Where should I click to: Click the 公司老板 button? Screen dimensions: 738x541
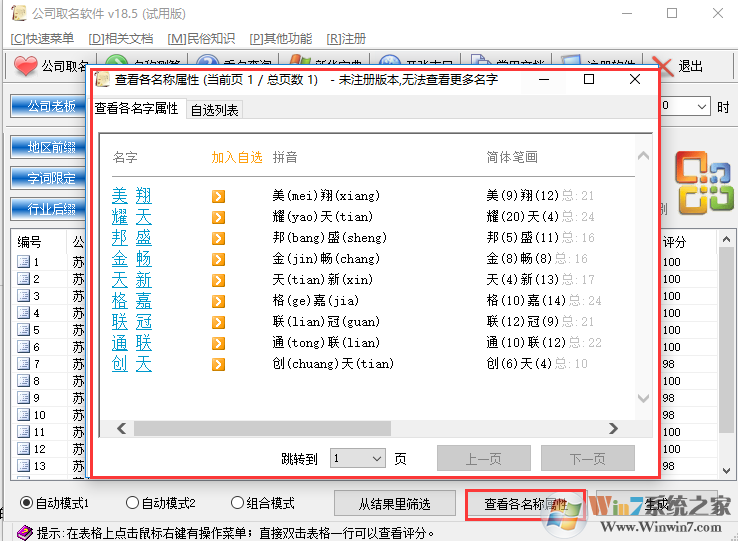pyautogui.click(x=48, y=106)
